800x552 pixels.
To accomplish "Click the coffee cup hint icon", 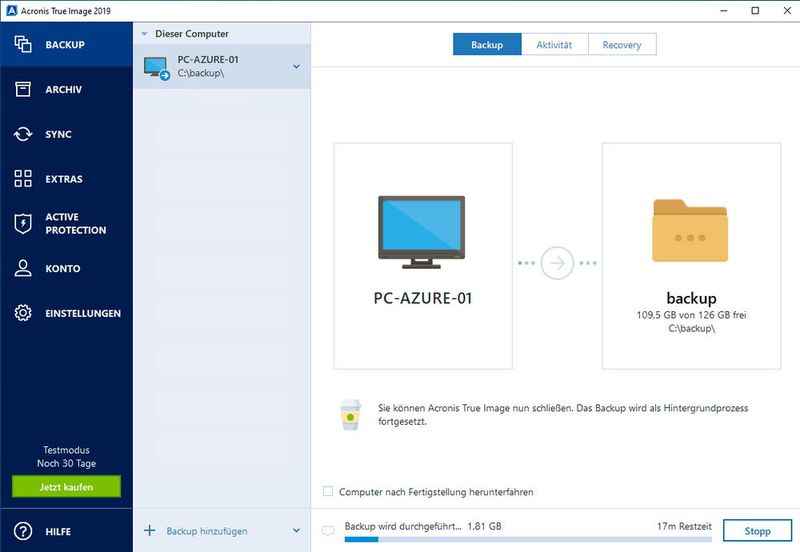I will (350, 415).
